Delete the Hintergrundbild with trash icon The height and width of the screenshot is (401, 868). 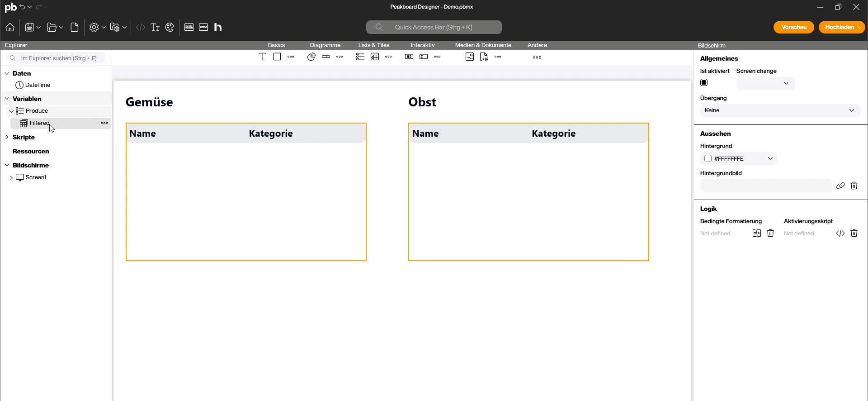pyautogui.click(x=854, y=186)
